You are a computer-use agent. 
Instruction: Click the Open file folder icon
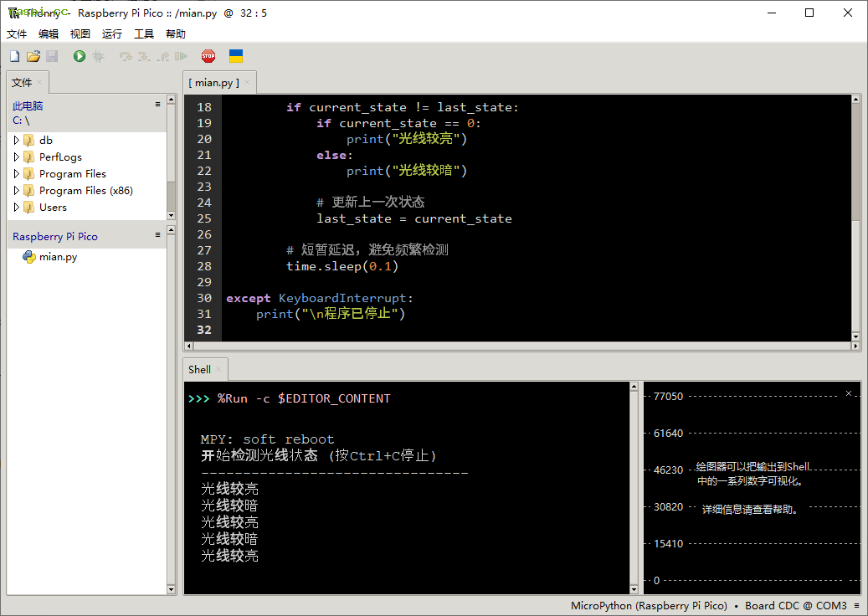click(x=33, y=56)
